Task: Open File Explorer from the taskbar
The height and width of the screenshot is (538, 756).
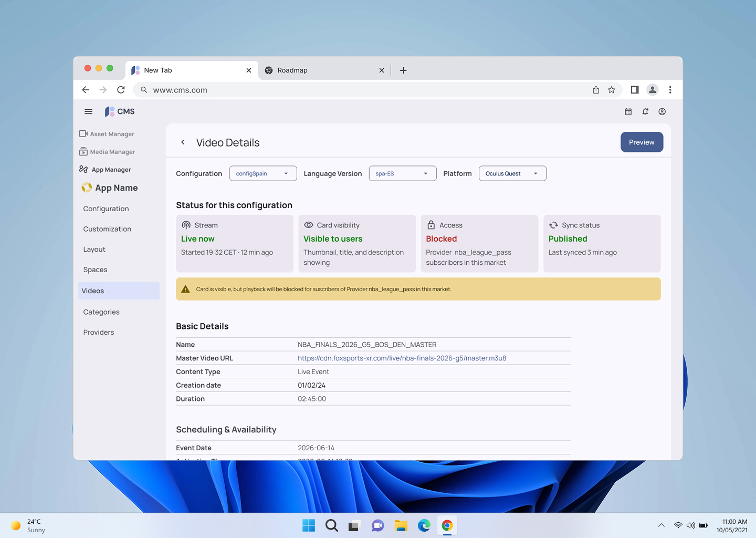Action: (x=401, y=525)
